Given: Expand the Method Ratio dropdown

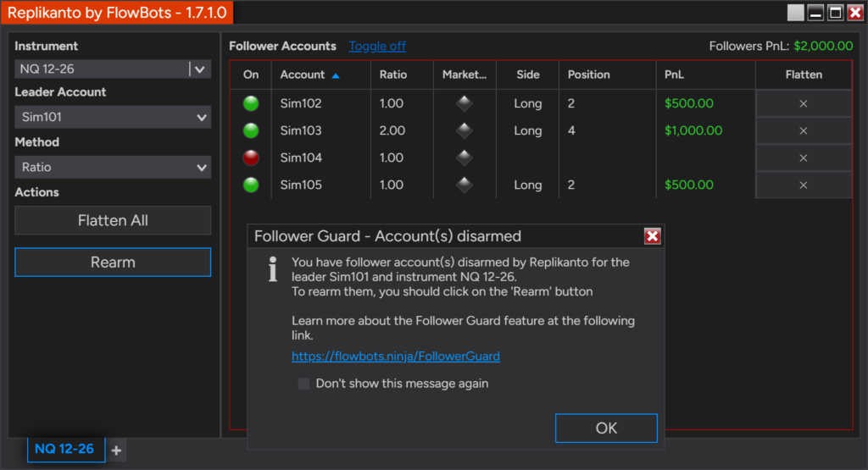Looking at the screenshot, I should coord(113,167).
